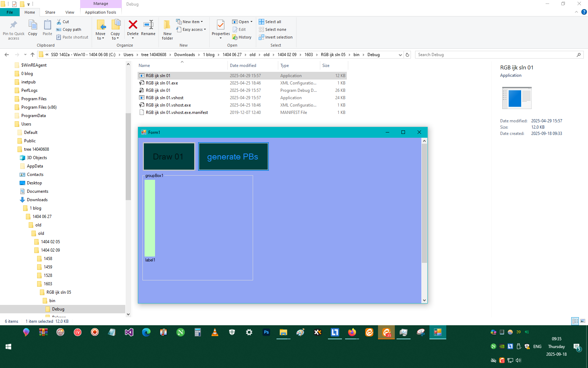Click the History icon in Open group
Viewport: 588px width, 368px height.
(242, 37)
